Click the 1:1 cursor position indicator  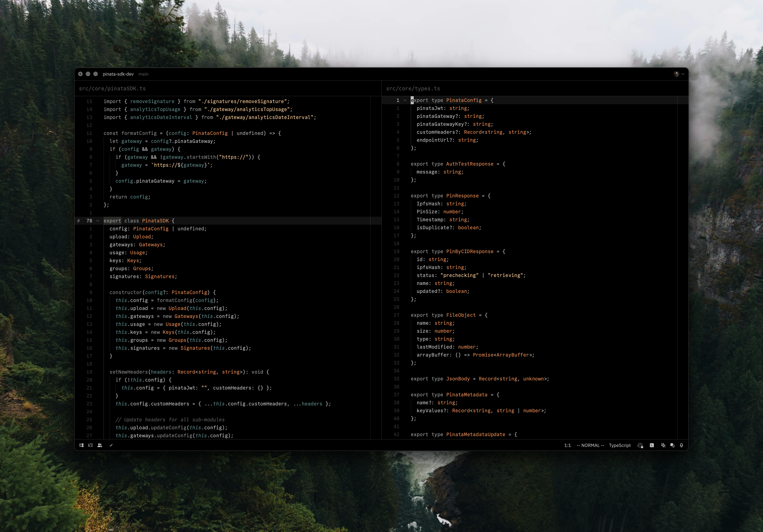click(x=567, y=445)
